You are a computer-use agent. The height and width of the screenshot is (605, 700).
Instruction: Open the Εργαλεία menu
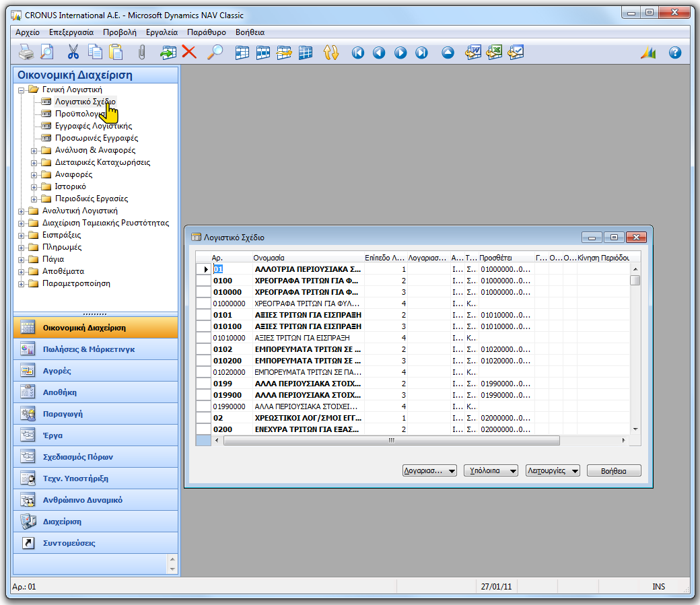click(x=162, y=32)
